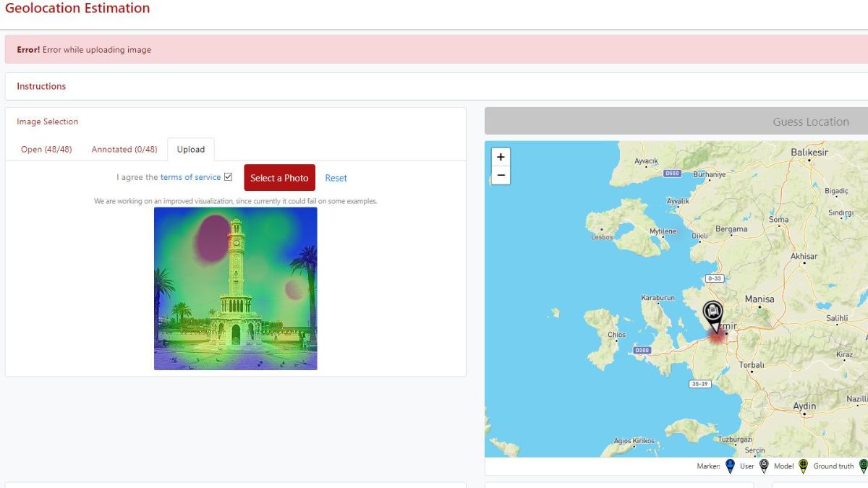
Task: Uncheck the terms of service checkbox
Action: (229, 177)
